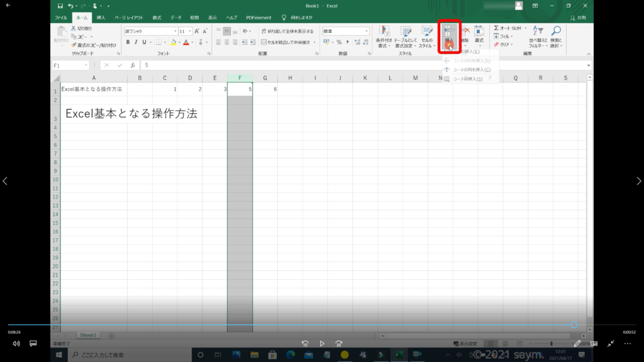Click the video progress bar handle
Viewport: 644px width, 362px height.
click(x=574, y=325)
